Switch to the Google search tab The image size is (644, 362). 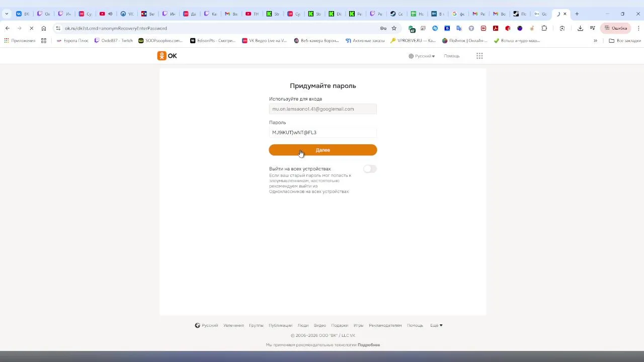(x=458, y=14)
